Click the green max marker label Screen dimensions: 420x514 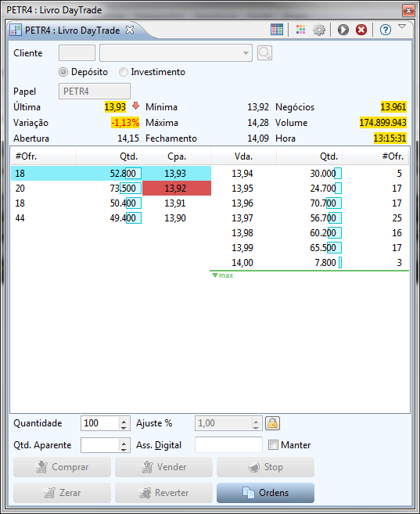(x=223, y=275)
